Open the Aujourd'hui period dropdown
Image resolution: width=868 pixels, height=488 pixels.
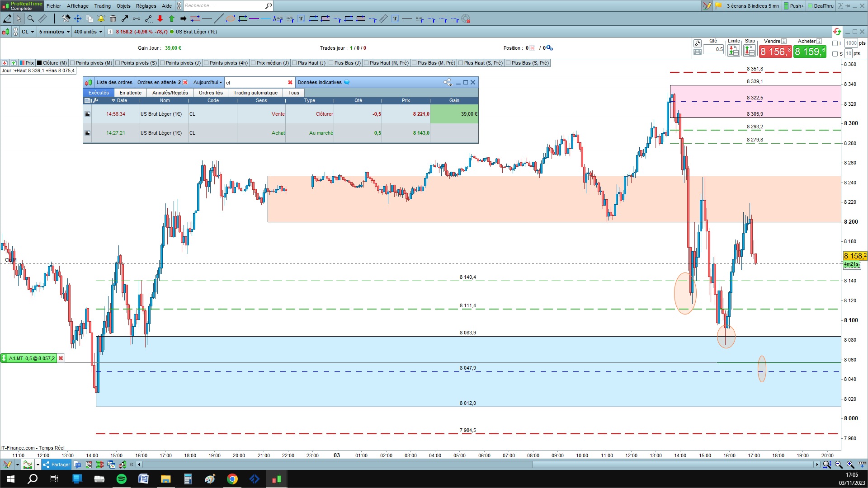(x=208, y=82)
